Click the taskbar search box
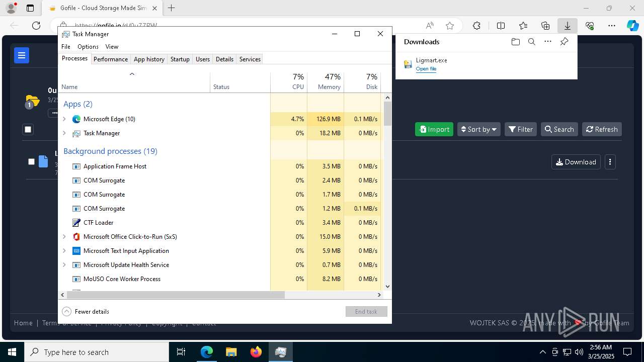Image resolution: width=644 pixels, height=362 pixels. point(97,352)
